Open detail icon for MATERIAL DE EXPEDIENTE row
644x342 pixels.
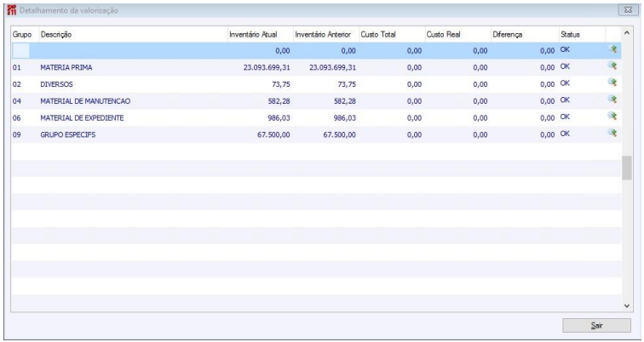(x=612, y=116)
